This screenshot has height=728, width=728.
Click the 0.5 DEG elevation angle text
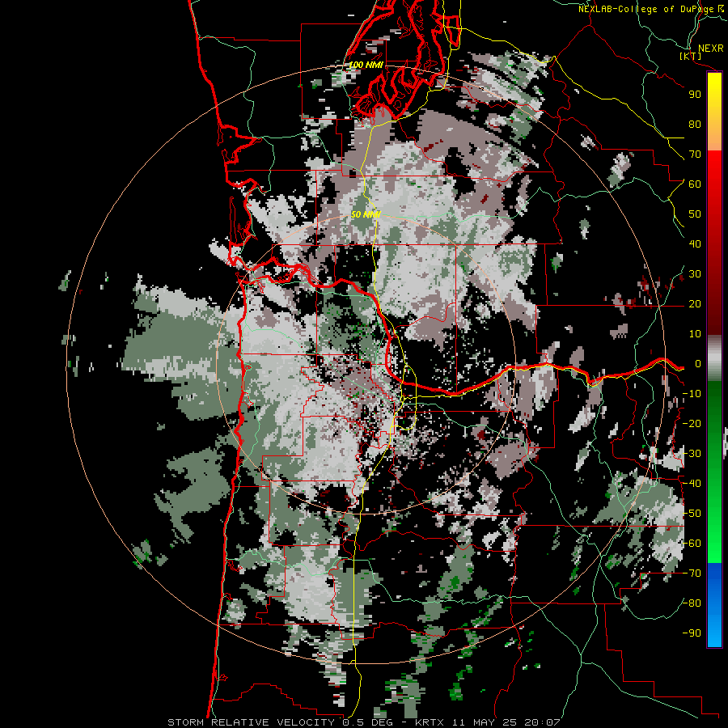tap(368, 722)
